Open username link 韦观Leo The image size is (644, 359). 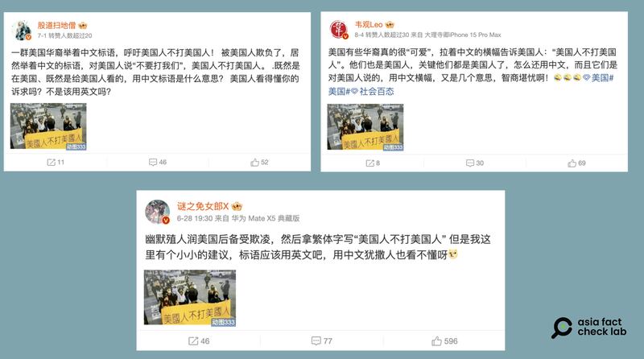click(369, 25)
